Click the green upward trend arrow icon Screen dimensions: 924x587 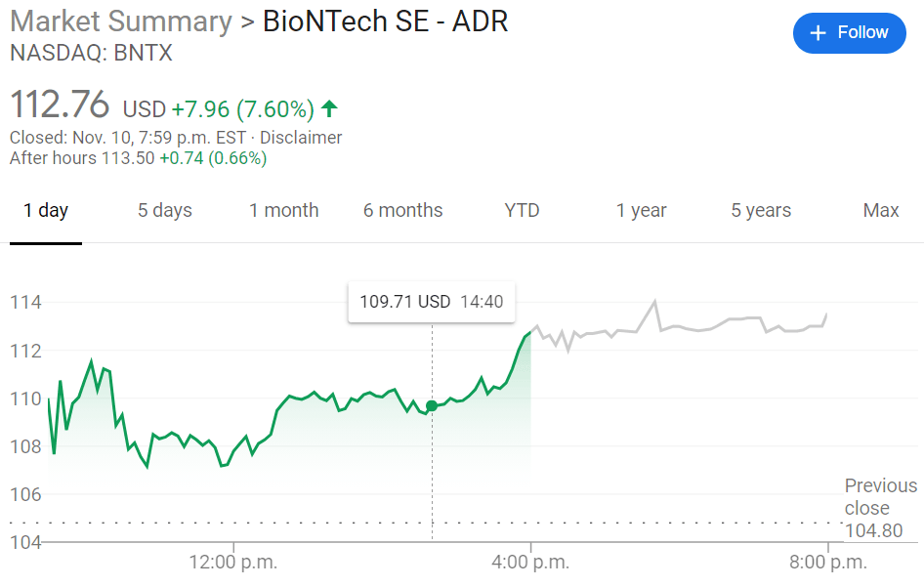pos(329,108)
